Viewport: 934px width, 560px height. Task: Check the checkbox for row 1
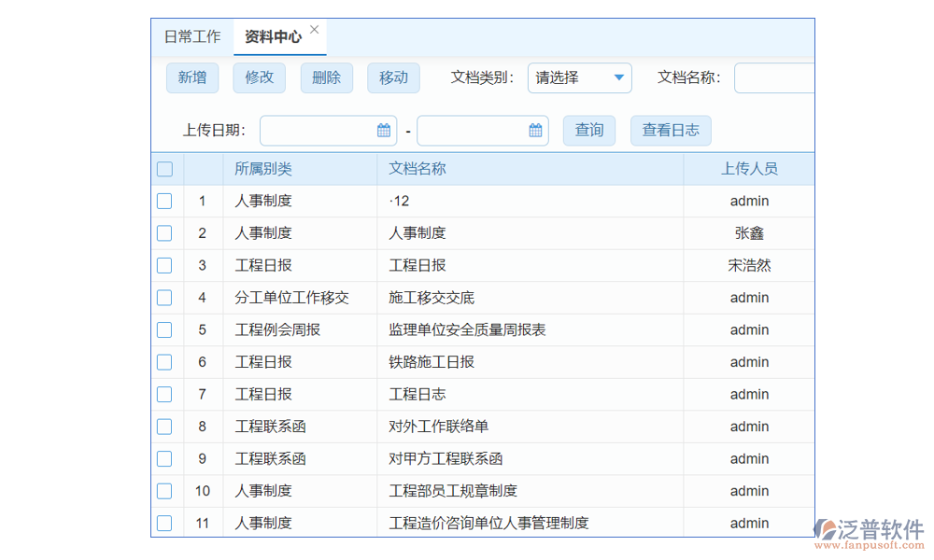point(164,201)
